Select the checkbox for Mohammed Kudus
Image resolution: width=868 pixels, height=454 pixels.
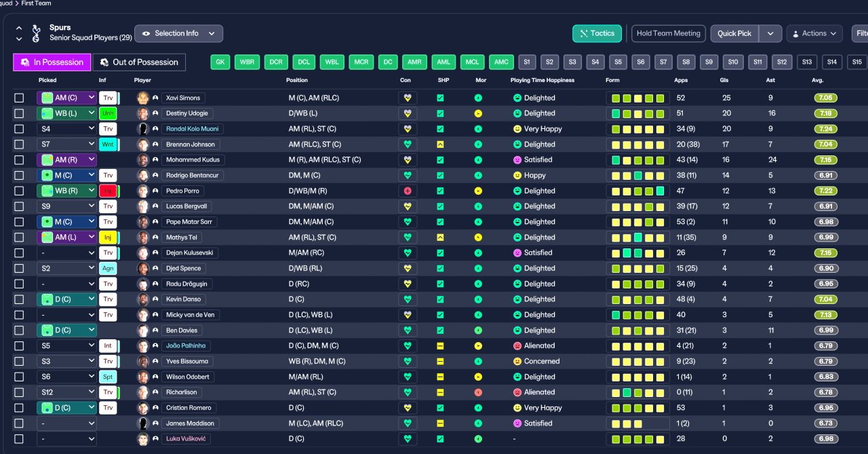19,160
